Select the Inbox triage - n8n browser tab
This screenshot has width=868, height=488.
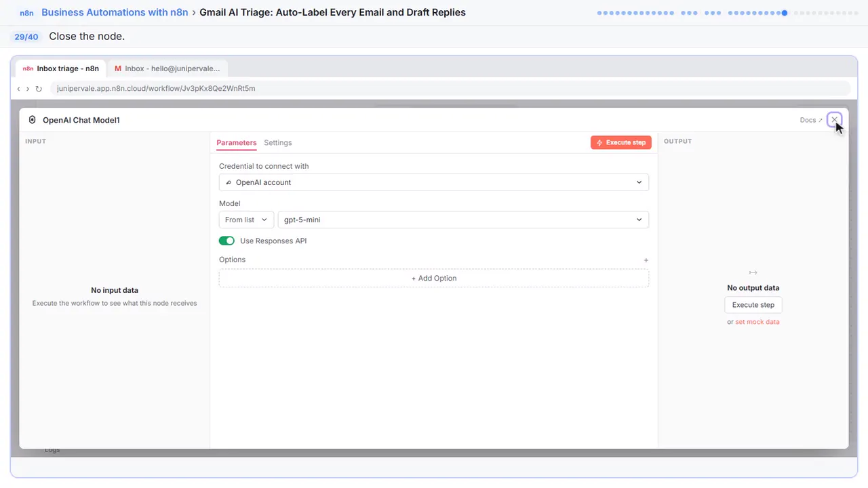pos(61,68)
